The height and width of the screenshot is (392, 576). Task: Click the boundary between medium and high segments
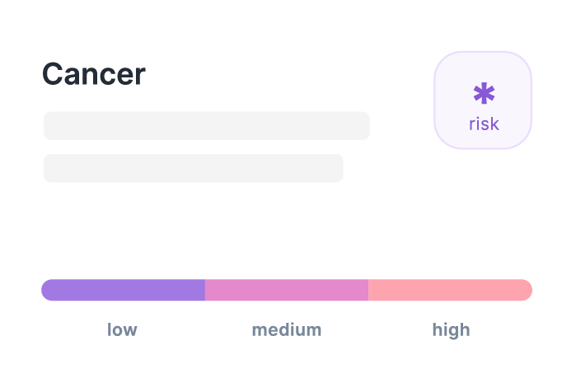[x=368, y=290]
